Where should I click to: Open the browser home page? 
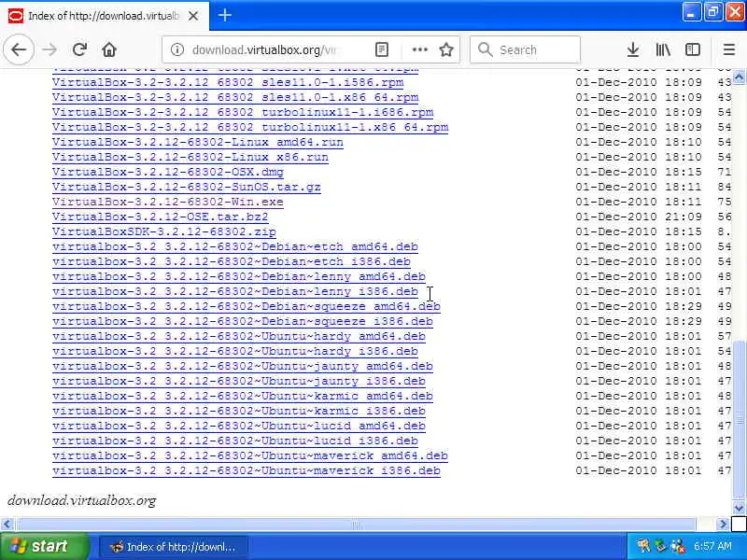pyautogui.click(x=109, y=49)
